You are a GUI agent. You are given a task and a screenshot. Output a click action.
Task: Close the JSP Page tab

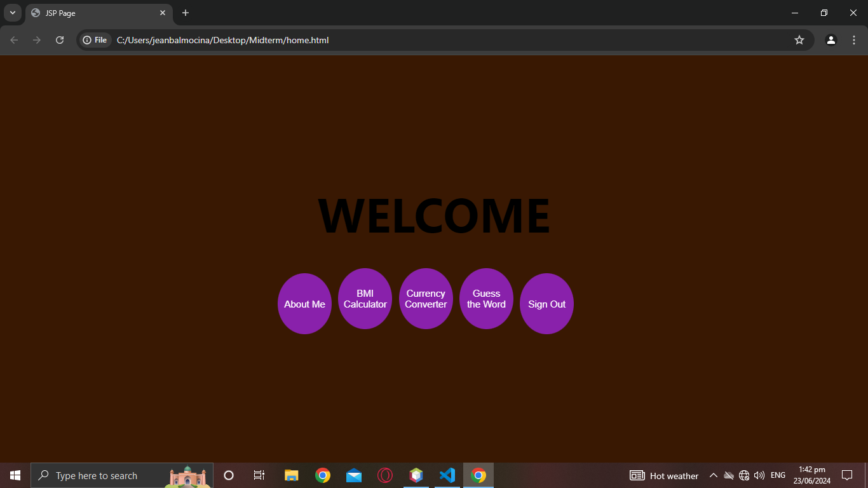[x=163, y=13]
